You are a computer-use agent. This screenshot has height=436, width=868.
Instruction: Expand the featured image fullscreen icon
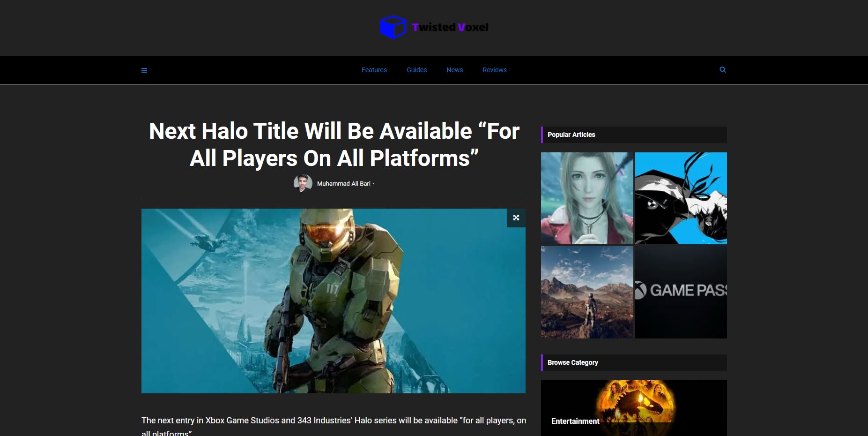pyautogui.click(x=516, y=218)
